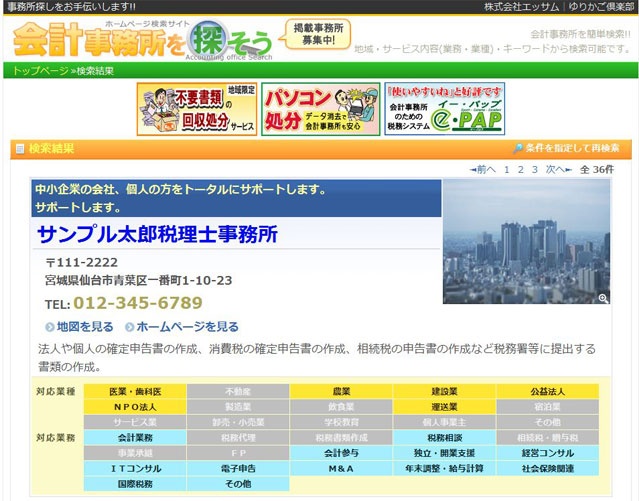Viewport: 639px width, 501px height.
Task: Click the 掲載事務所募集中 speech bubble
Action: click(318, 34)
